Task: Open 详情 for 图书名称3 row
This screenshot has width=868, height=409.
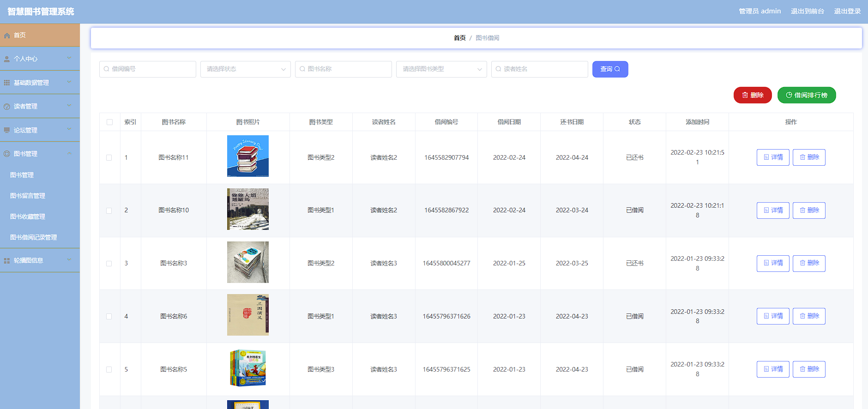Action: [x=773, y=264]
